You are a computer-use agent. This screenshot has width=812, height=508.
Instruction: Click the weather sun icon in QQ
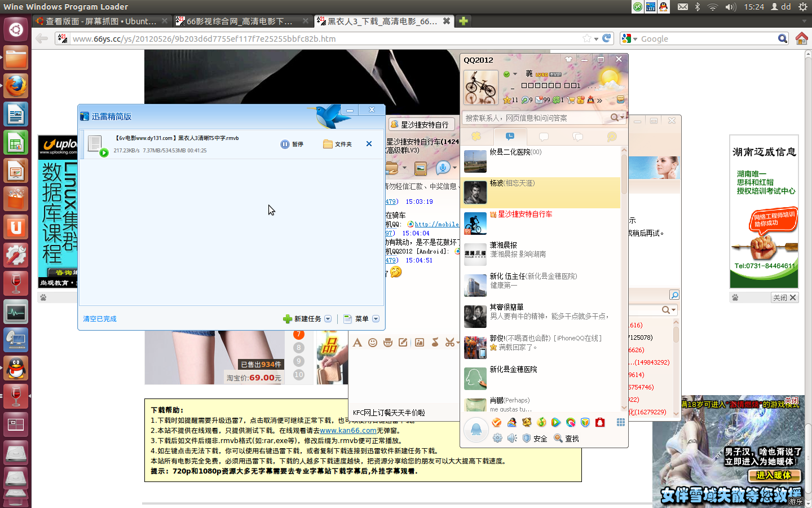[610, 79]
